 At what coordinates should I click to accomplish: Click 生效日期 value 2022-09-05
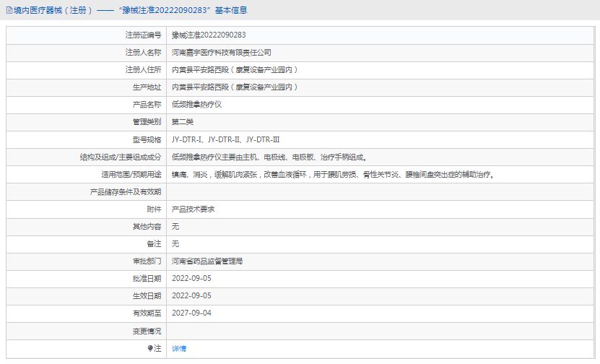coord(191,296)
